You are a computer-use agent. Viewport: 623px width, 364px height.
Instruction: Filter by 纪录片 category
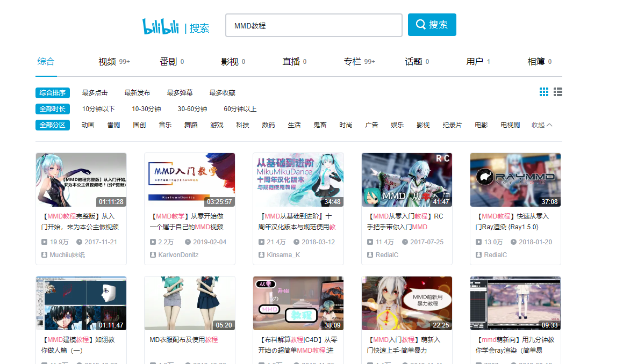(452, 125)
